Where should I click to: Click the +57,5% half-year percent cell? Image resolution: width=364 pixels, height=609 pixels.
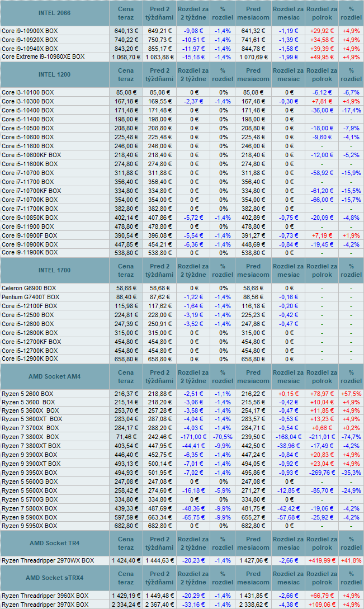351,394
